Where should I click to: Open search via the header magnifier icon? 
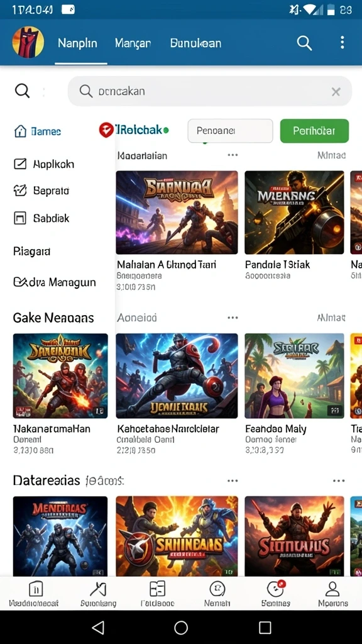(304, 43)
